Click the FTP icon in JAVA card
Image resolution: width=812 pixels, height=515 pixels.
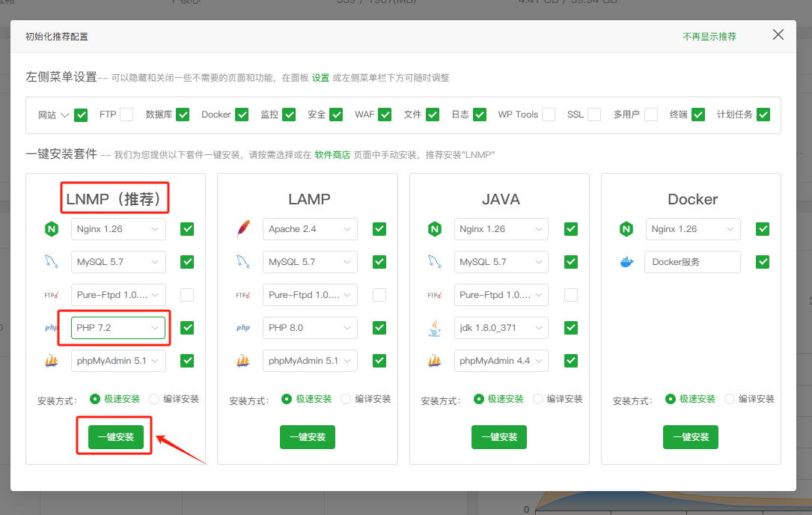pos(435,295)
